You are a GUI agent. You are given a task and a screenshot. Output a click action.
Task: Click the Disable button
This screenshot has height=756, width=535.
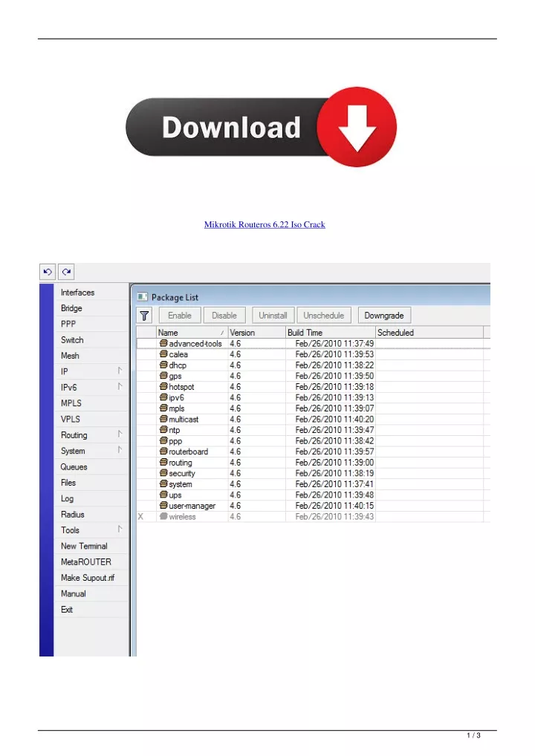coord(224,316)
